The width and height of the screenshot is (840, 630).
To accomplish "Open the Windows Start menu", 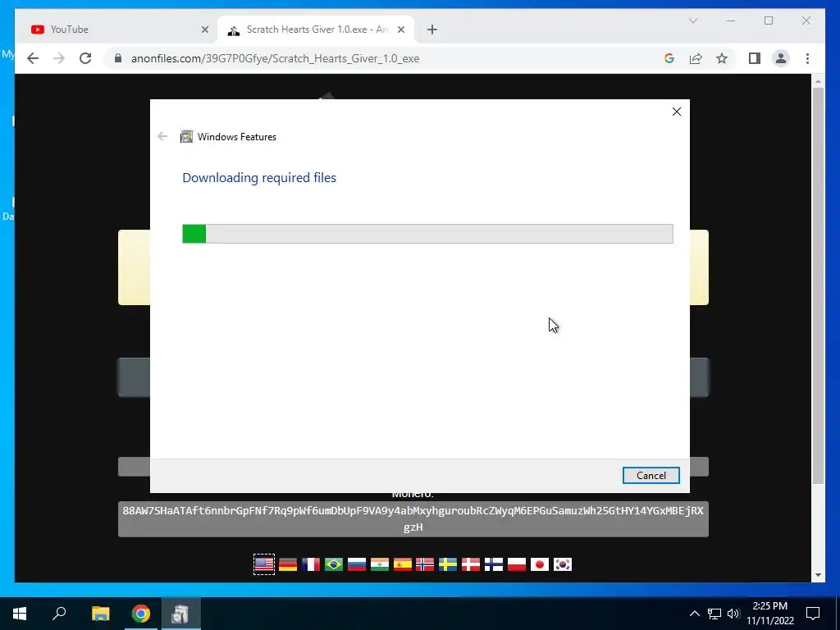I will (x=20, y=614).
